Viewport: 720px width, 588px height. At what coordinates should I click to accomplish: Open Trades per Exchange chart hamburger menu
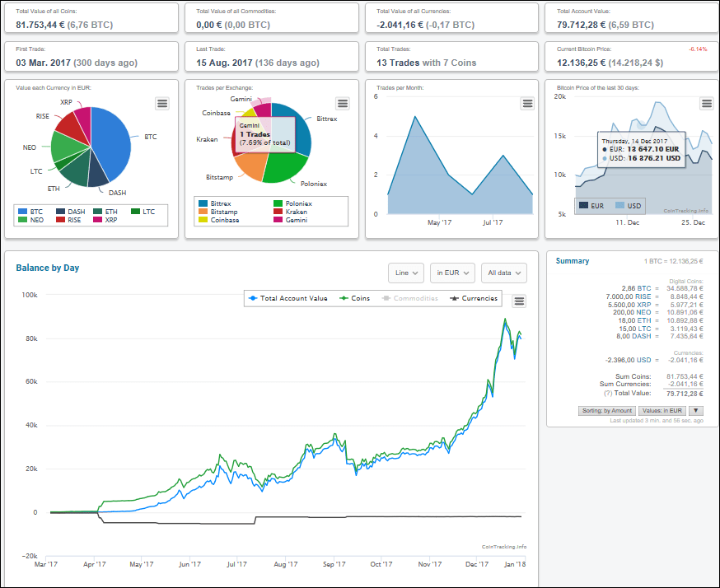click(343, 103)
